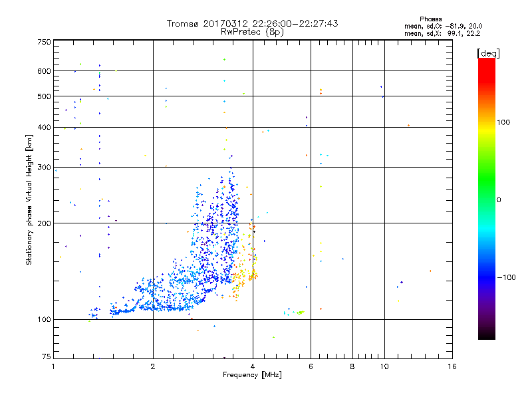Click the 'mean, sd,X: 99.1, 22.2' line
Image resolution: width=532 pixels, height=399 pixels.
pos(442,33)
